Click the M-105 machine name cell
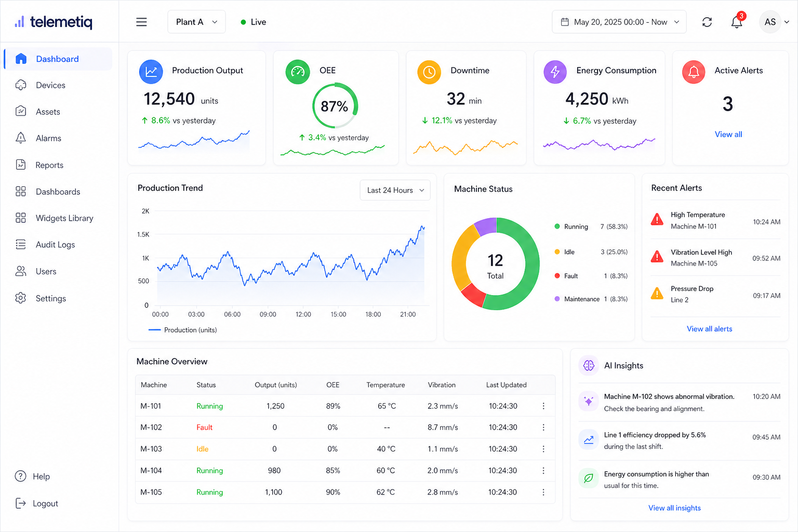This screenshot has width=798, height=532. (151, 492)
